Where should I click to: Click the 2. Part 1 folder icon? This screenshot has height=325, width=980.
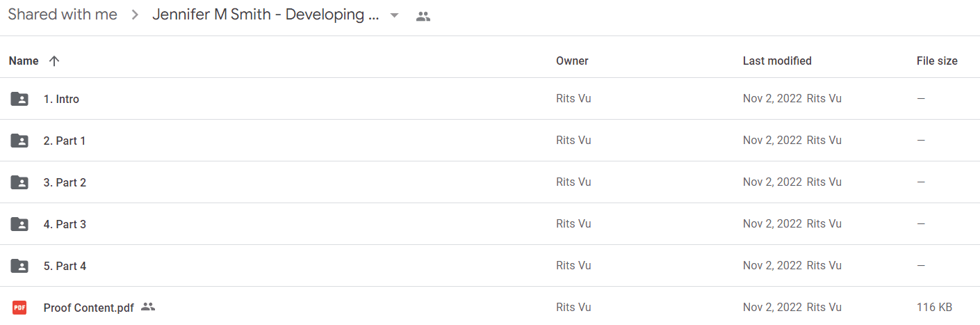tap(19, 141)
